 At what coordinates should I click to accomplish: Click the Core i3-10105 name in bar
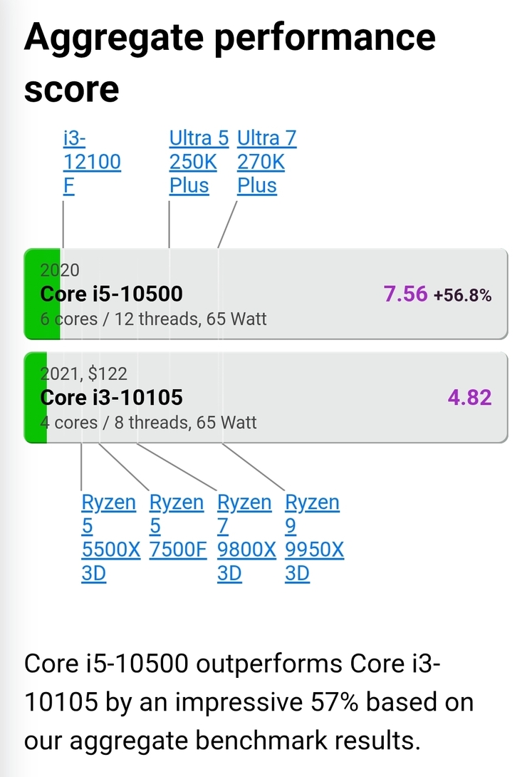(111, 398)
